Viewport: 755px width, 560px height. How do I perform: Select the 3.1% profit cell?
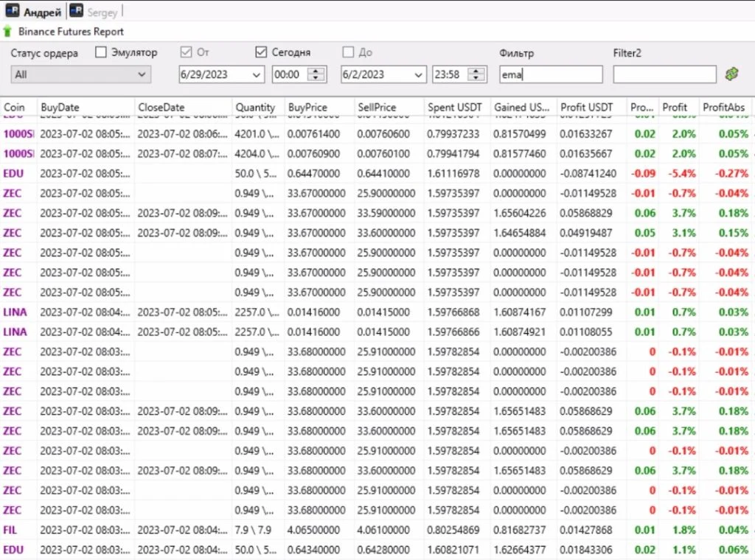[x=683, y=233]
